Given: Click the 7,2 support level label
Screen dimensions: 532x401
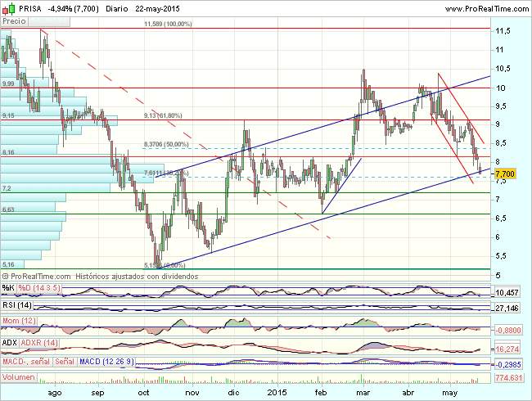Looking at the screenshot, I should (x=7, y=188).
